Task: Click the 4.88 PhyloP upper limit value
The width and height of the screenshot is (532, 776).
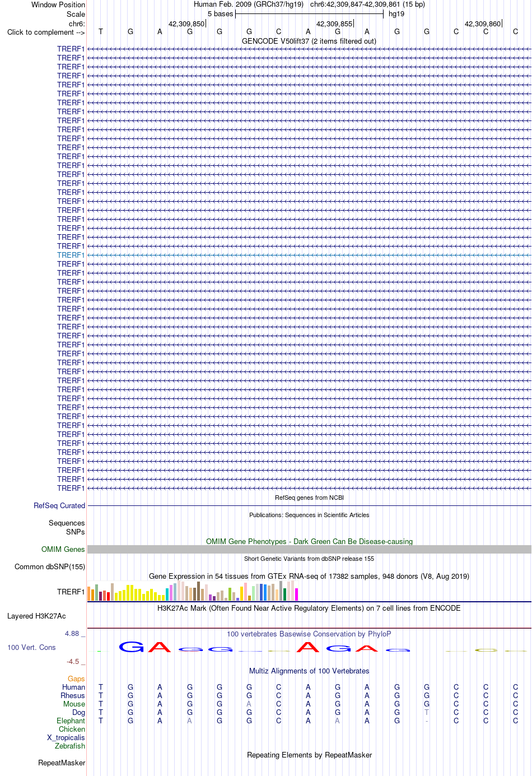Action: tap(72, 634)
